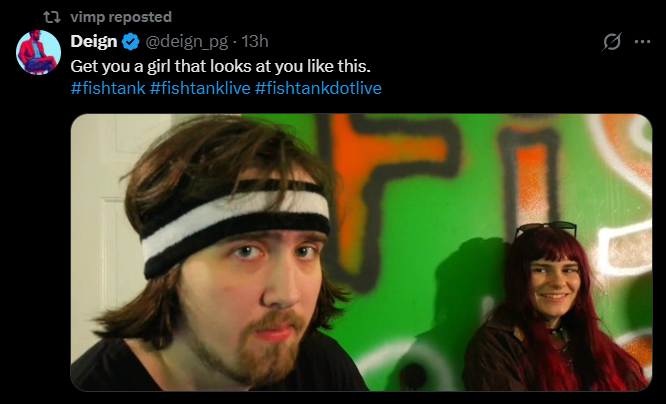Click the display name 'Deign'
Image resolution: width=666 pixels, height=404 pixels.
94,42
